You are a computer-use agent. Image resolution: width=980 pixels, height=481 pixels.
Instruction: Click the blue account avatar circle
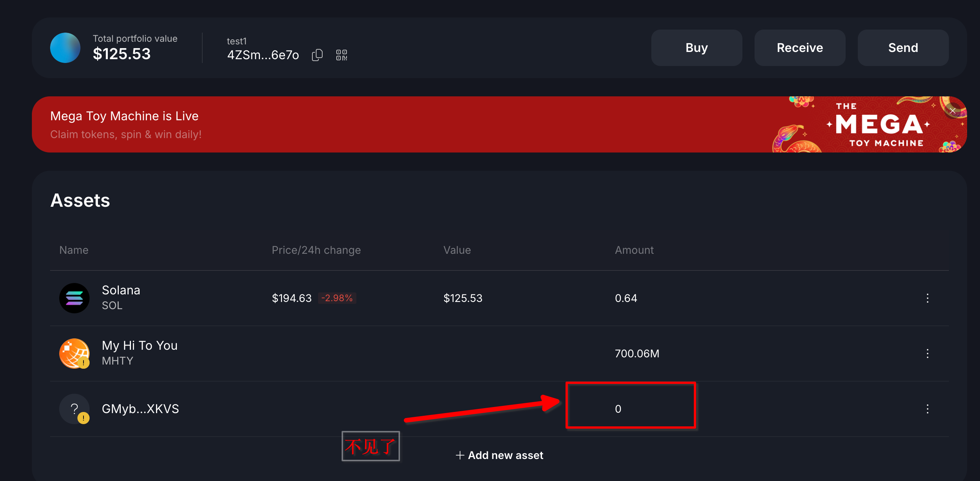pyautogui.click(x=65, y=48)
